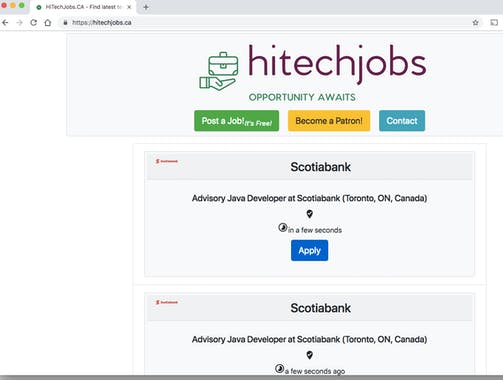The image size is (503, 380).
Task: Apply to the first Scotiabank job
Action: pos(309,250)
